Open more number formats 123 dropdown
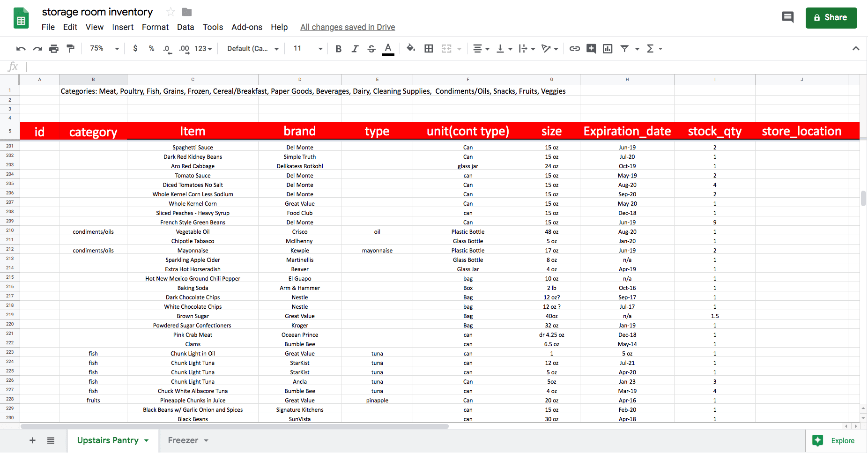The width and height of the screenshot is (868, 453). point(203,49)
